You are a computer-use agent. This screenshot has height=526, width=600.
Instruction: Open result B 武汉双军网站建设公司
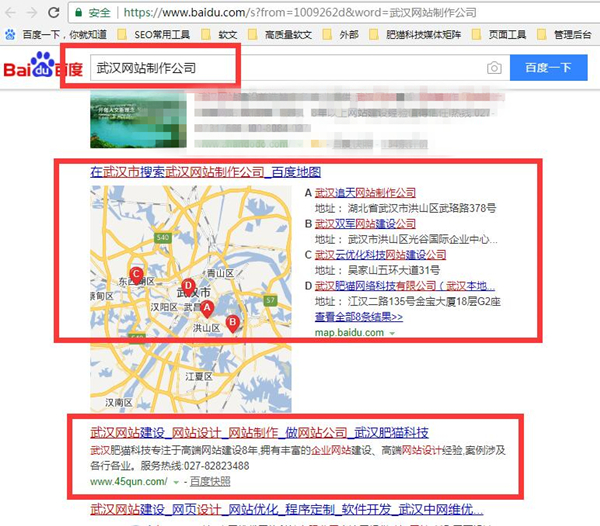[x=365, y=224]
